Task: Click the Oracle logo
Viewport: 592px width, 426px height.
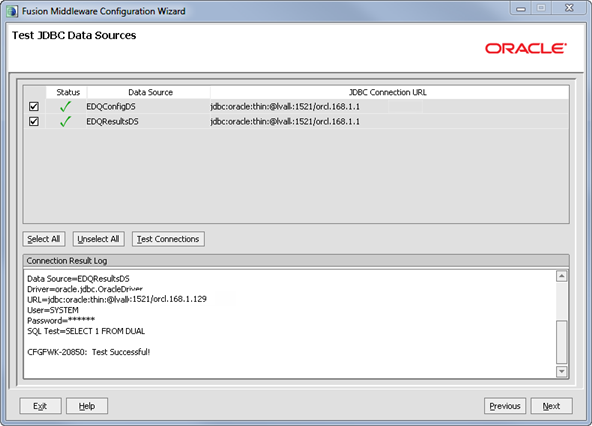Action: 526,48
